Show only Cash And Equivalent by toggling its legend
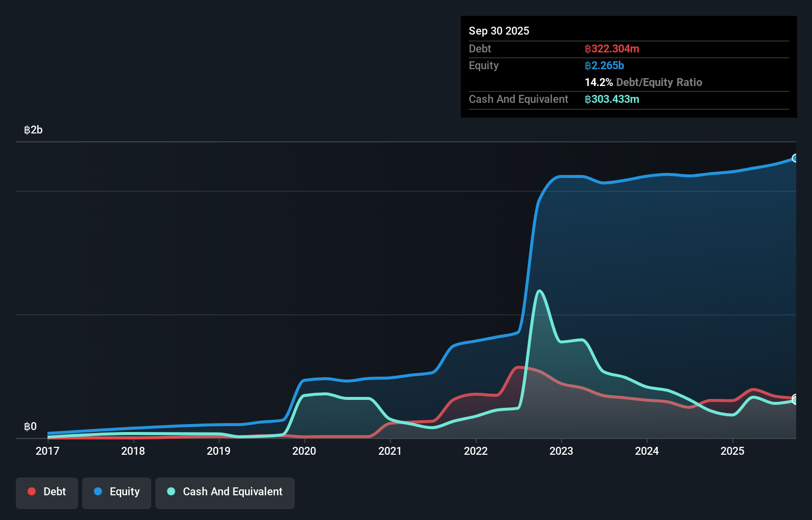 (x=225, y=493)
